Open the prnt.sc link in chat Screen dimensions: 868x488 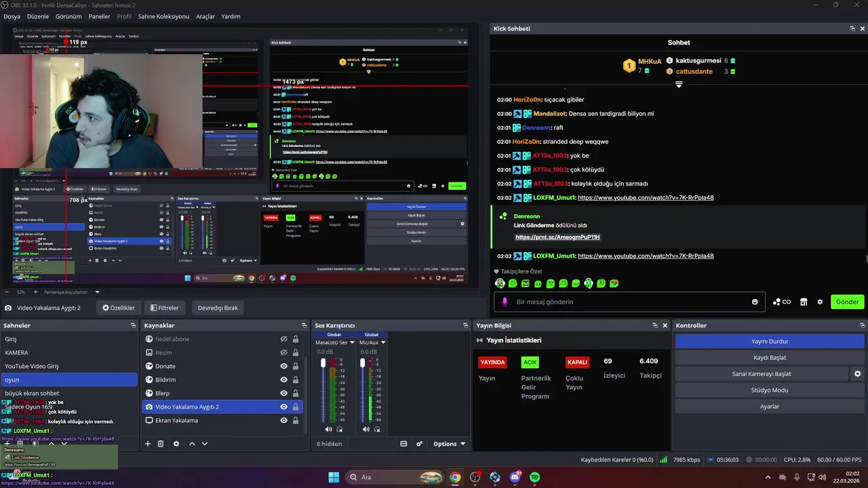(x=557, y=237)
